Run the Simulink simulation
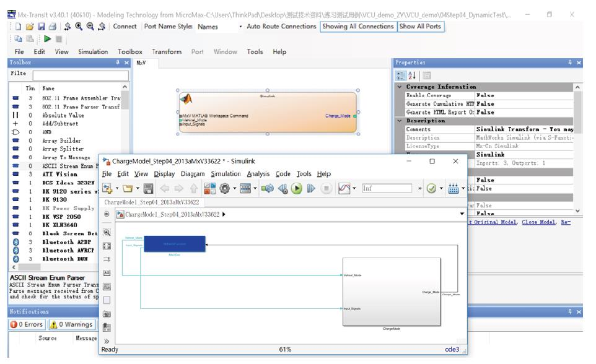Viewport: 596px width, 364px height. click(x=297, y=188)
